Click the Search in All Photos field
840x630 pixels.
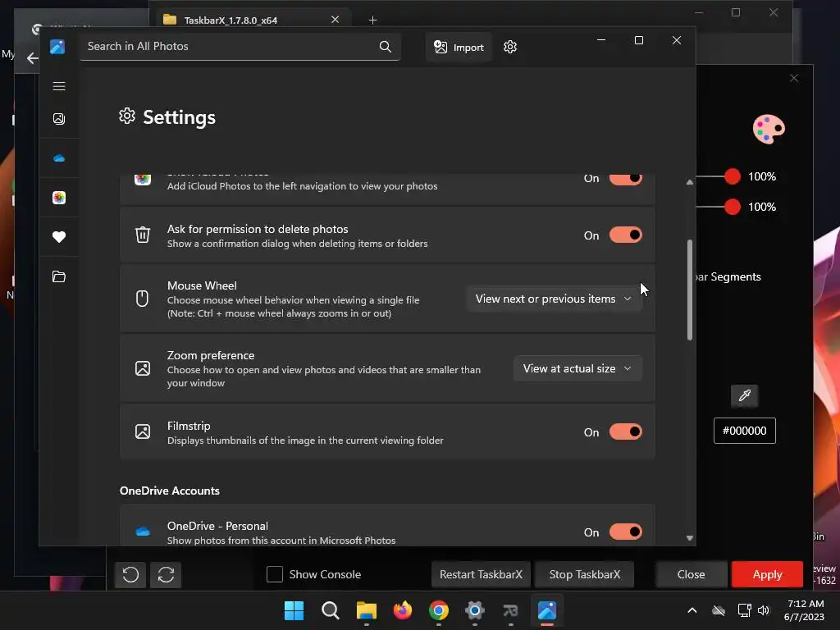[240, 46]
